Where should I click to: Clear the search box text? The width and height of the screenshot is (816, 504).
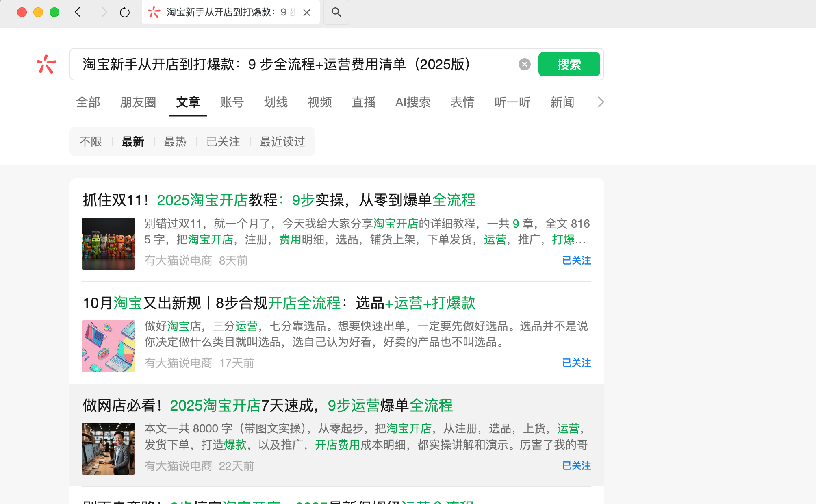coord(524,64)
